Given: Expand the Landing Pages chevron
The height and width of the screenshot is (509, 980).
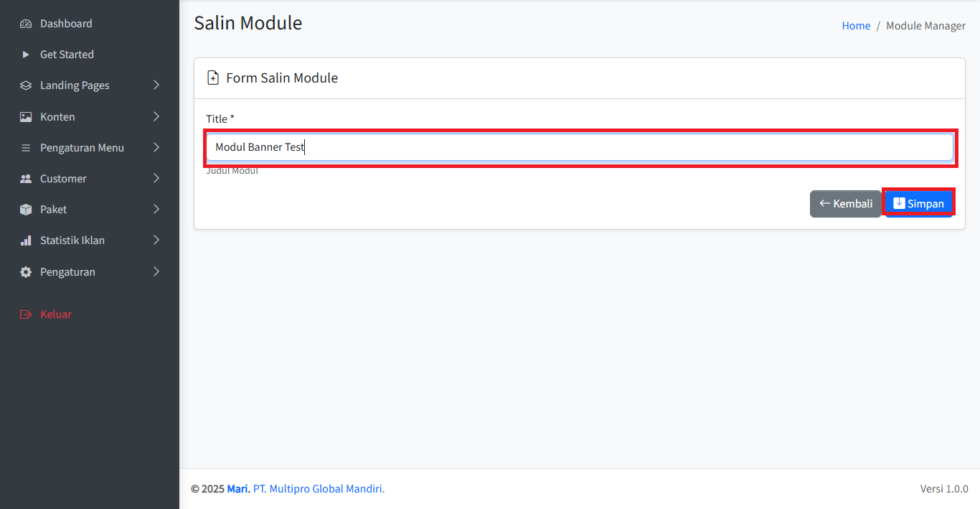Looking at the screenshot, I should (156, 85).
